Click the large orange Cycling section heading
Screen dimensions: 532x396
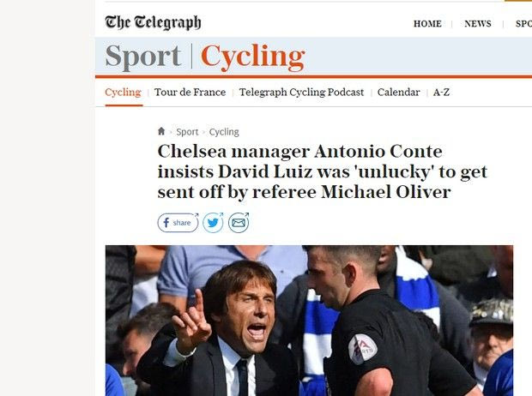(x=252, y=57)
